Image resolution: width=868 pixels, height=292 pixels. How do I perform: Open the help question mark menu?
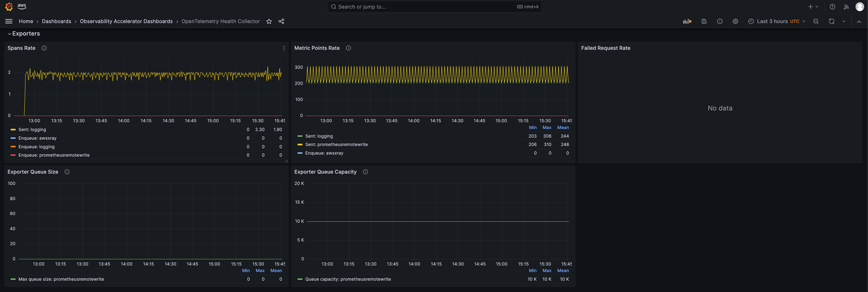[x=832, y=7]
